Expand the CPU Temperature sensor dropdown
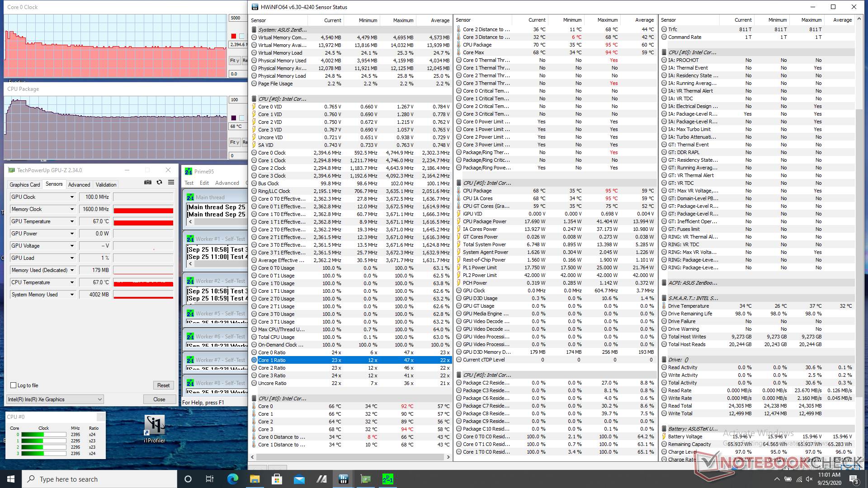This screenshot has width=868, height=488. coord(72,282)
